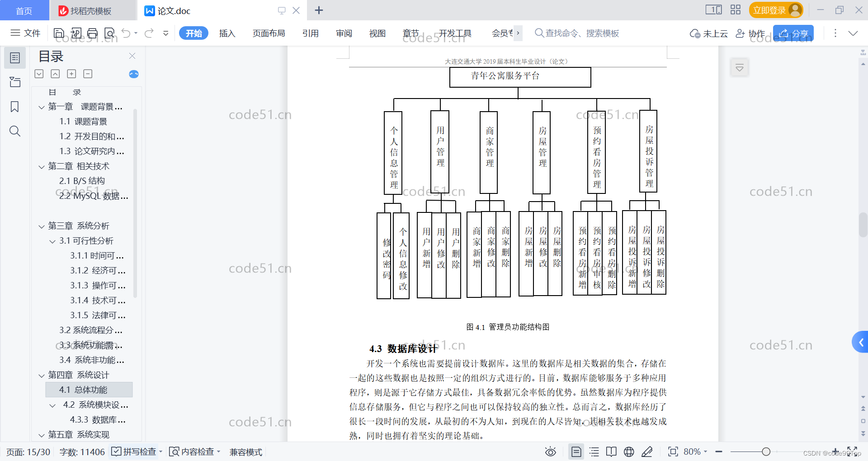Go to 3.1.5 法律可 in outline
868x461 pixels.
(98, 315)
